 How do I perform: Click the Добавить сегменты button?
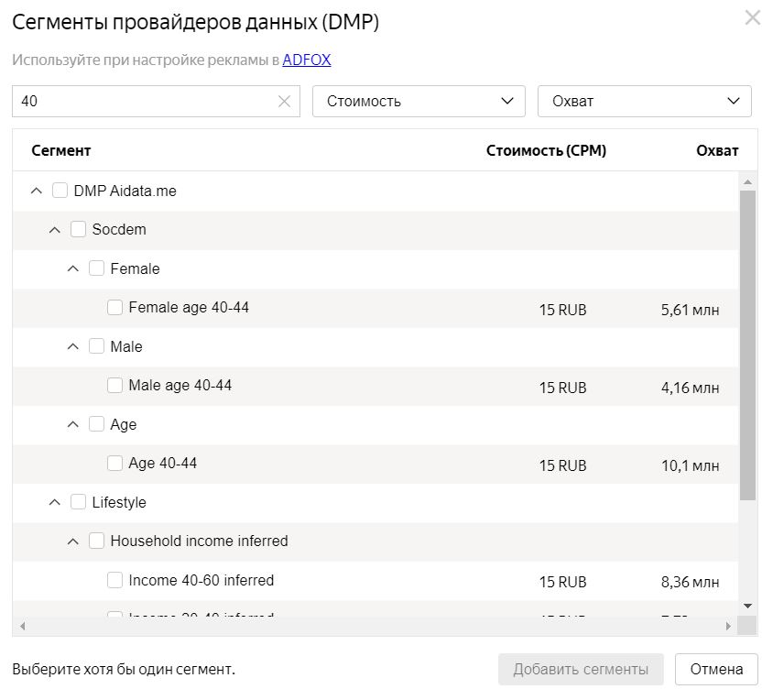click(581, 670)
